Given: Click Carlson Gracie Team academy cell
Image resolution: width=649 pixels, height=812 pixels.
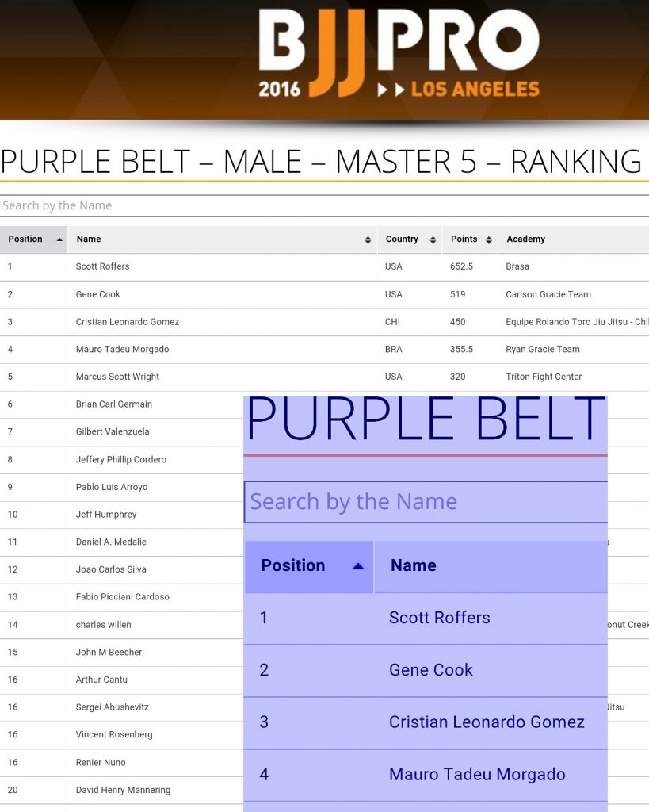Looking at the screenshot, I should 548,294.
